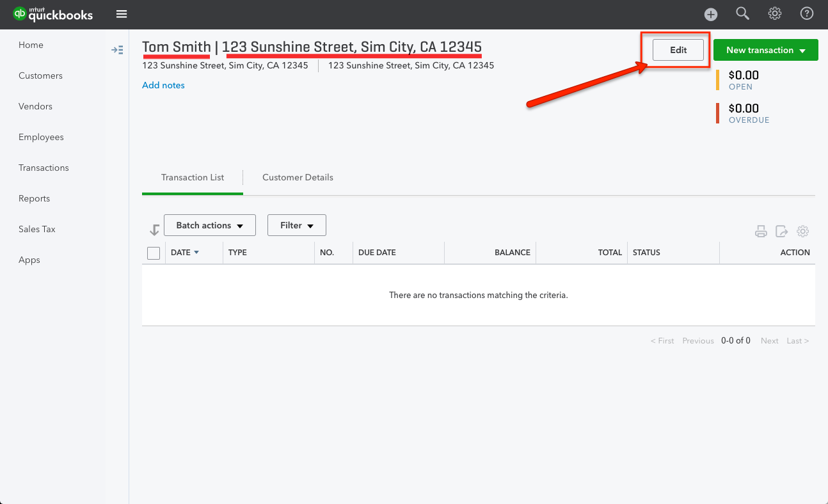Open Add notes for this customer
828x504 pixels.
pos(163,84)
